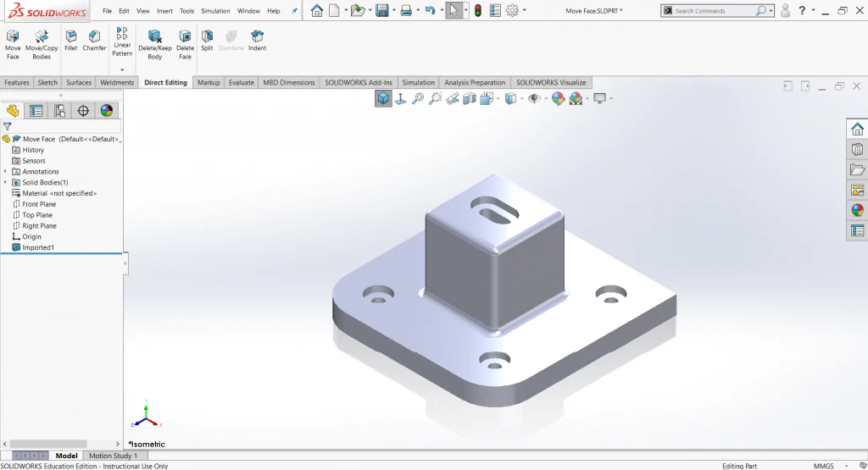Select the Indent tool

click(x=258, y=41)
